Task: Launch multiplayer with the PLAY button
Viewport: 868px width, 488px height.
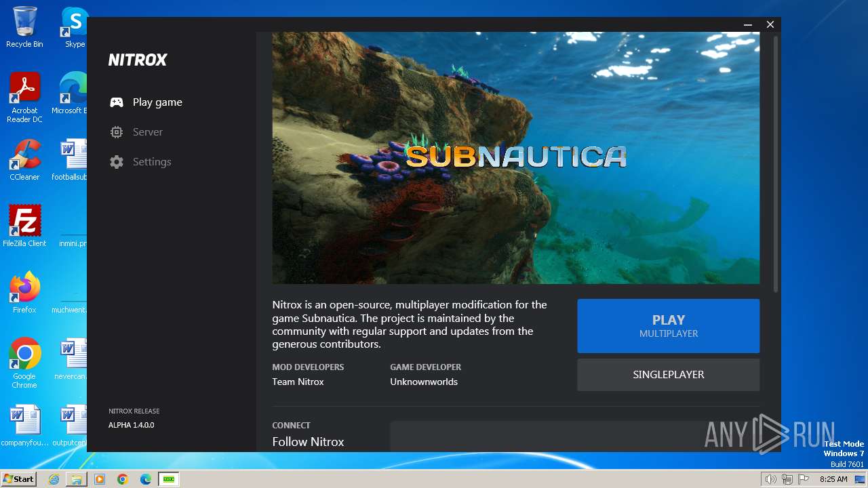Action: (x=668, y=326)
